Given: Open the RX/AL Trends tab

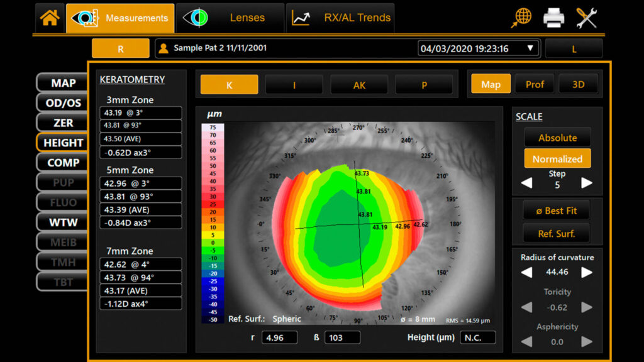Looking at the screenshot, I should (340, 18).
